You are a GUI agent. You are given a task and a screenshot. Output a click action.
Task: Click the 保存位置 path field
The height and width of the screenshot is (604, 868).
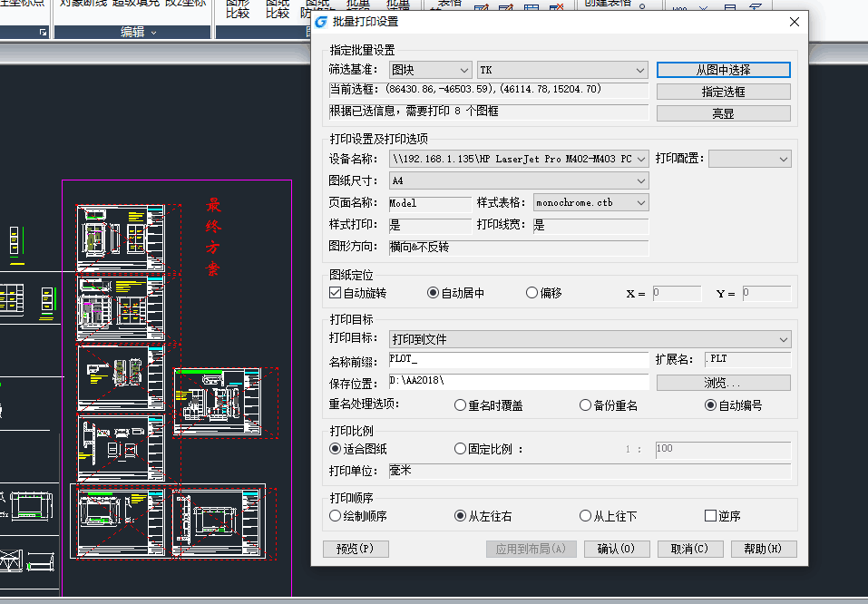[519, 382]
